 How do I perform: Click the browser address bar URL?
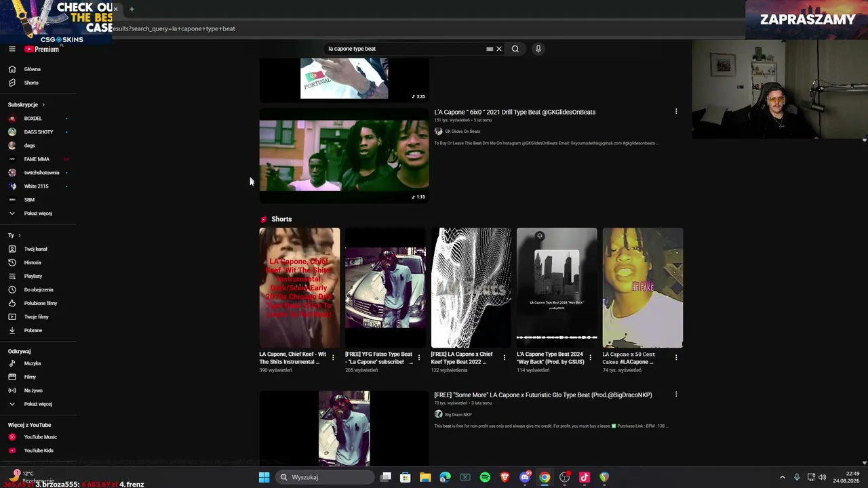174,28
